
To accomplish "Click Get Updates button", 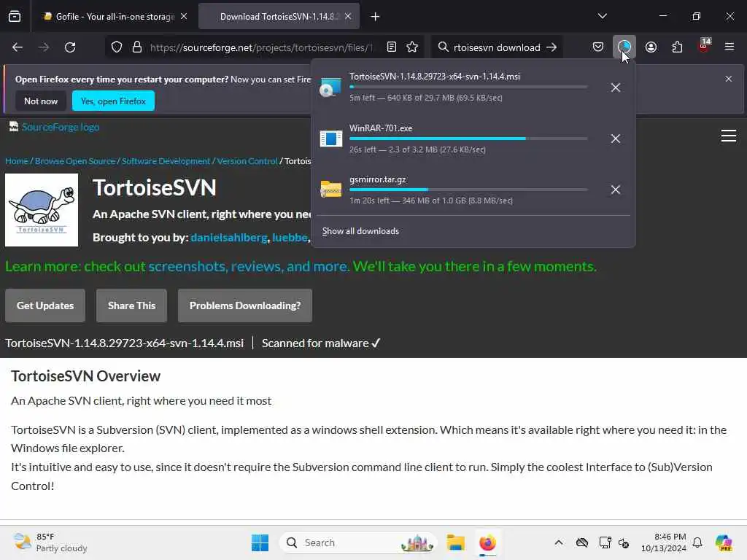I will pos(45,306).
